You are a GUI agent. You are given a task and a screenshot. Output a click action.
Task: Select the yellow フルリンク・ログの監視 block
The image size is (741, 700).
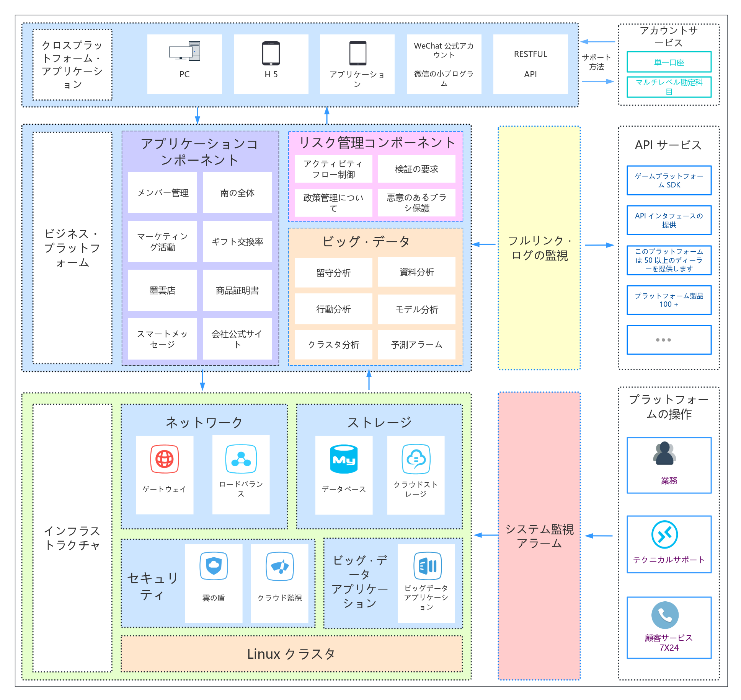coord(539,248)
